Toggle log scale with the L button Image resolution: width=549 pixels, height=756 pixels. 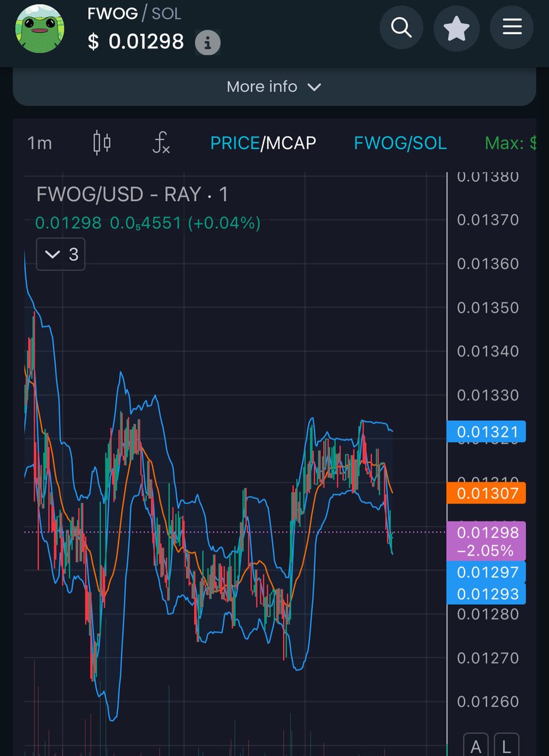pos(507,745)
